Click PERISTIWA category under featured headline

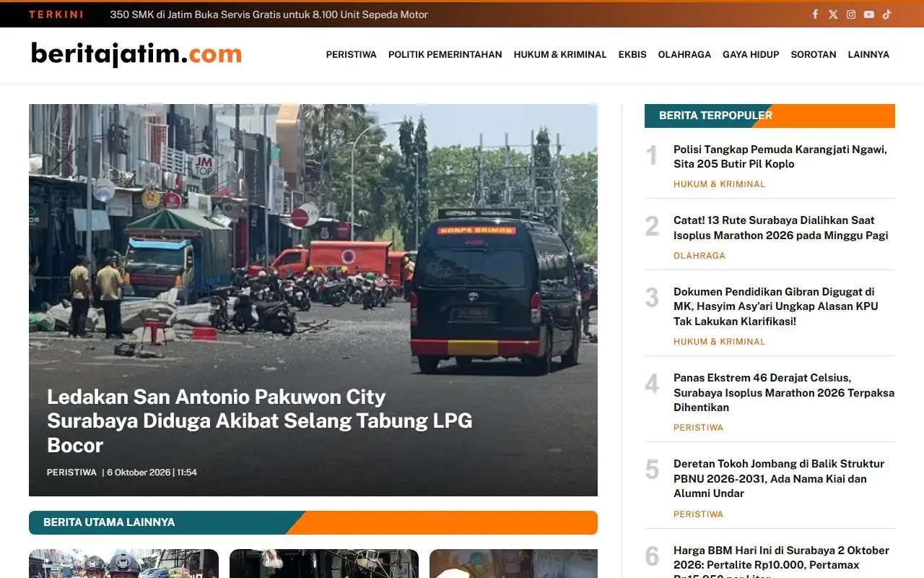point(71,473)
